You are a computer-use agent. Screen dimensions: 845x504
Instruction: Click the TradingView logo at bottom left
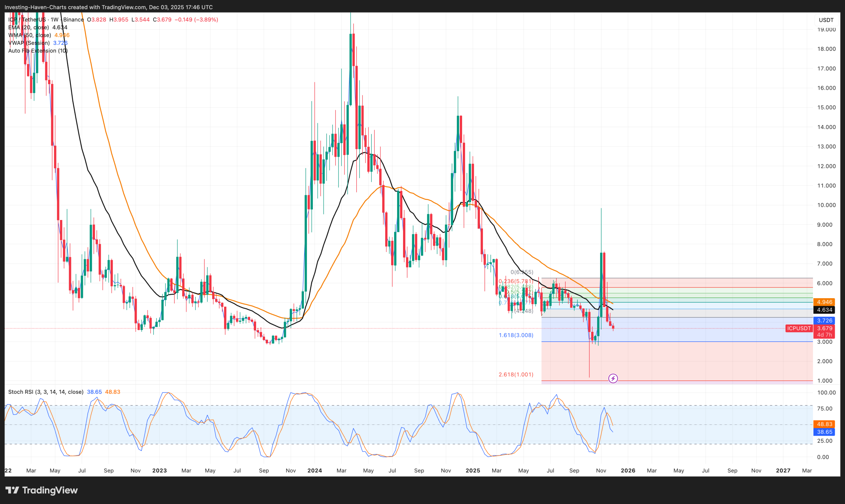point(42,490)
